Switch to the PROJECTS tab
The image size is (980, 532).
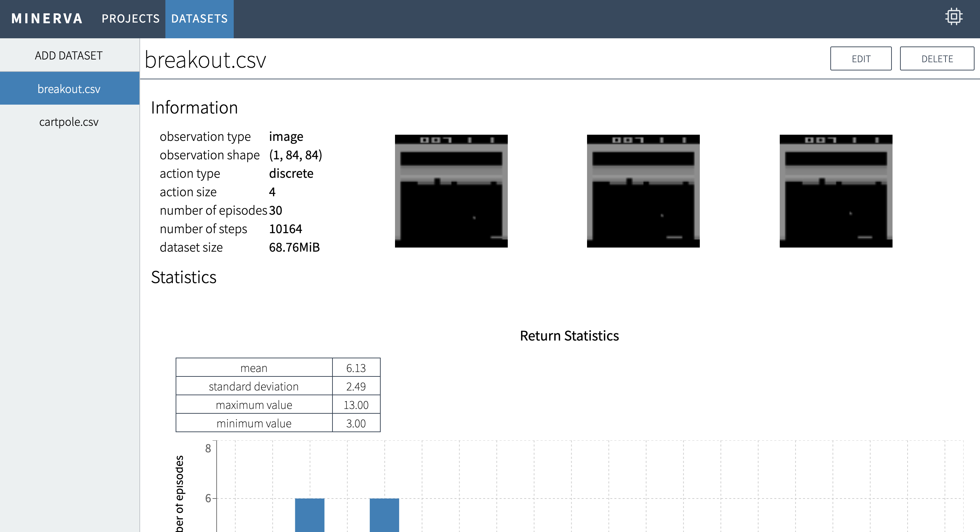point(131,19)
